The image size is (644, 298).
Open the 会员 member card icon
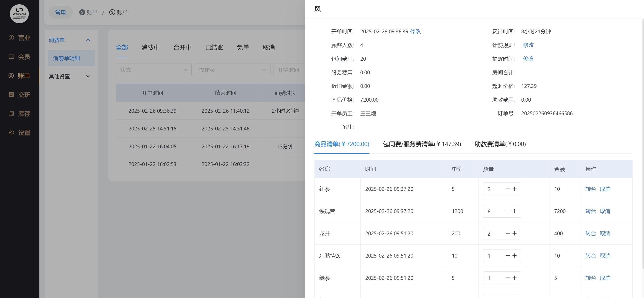click(x=11, y=57)
